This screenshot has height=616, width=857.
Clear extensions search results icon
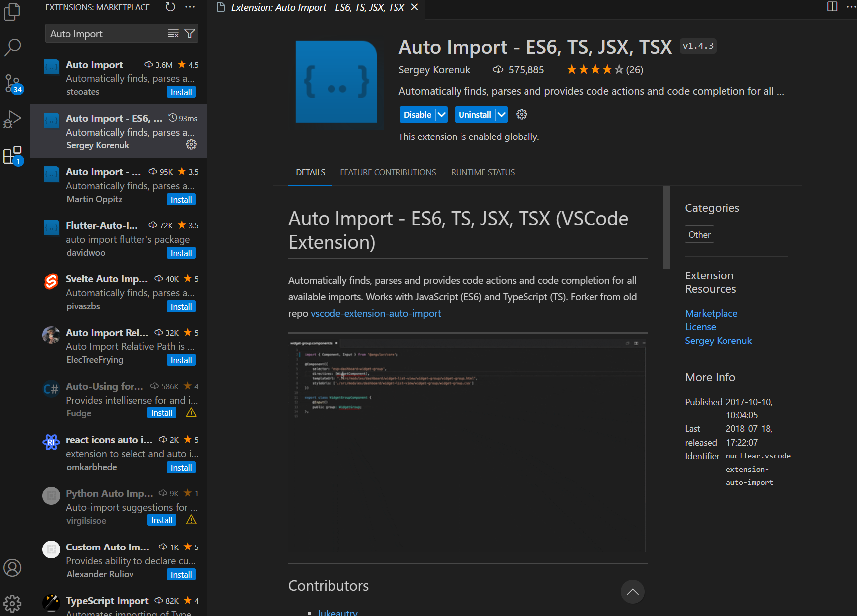click(x=173, y=33)
